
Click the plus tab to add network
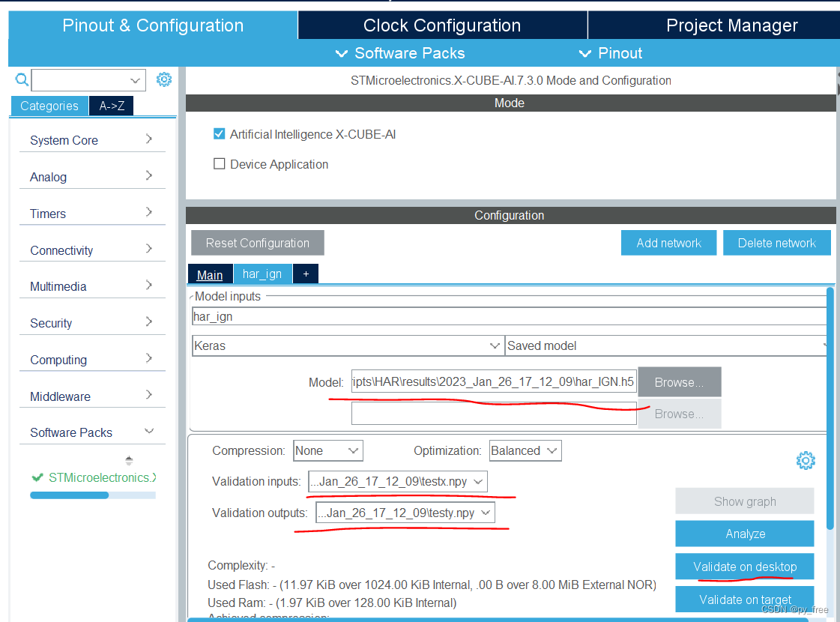(306, 274)
